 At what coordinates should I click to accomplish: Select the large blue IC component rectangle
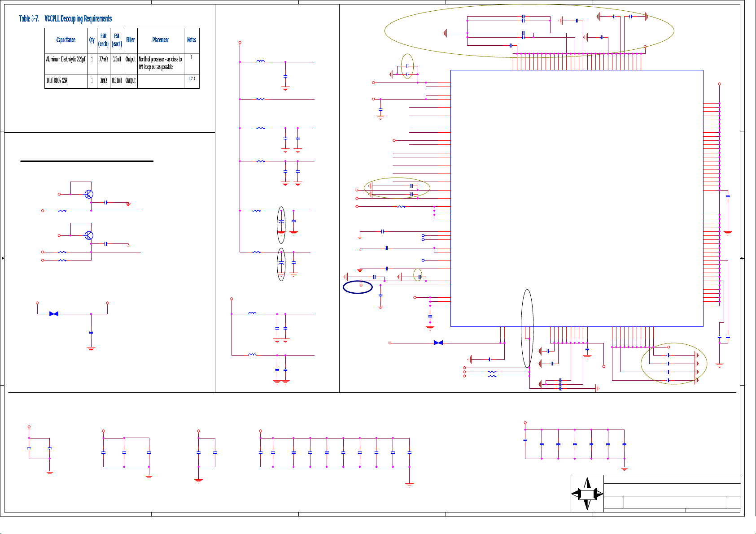click(577, 198)
